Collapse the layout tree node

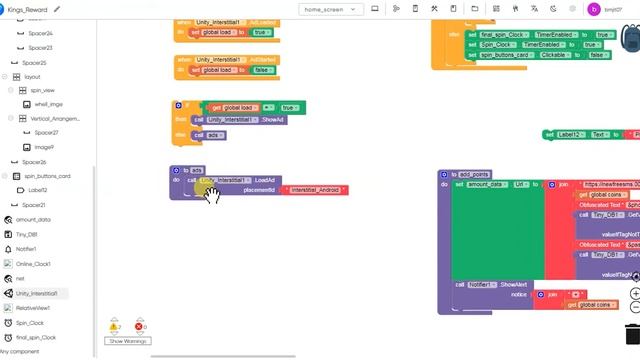[5, 77]
